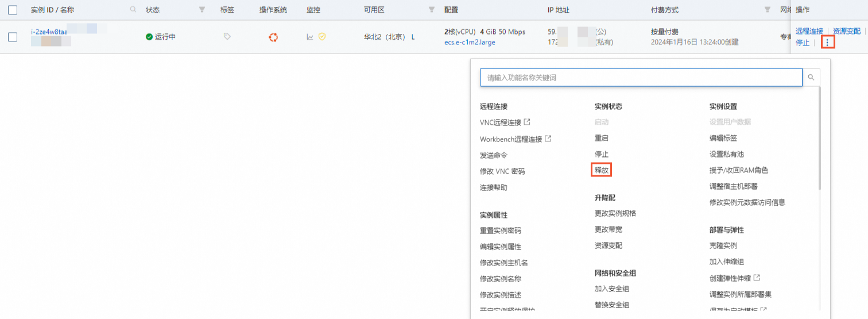The width and height of the screenshot is (868, 319).
Task: Select 发送命令 menu entry
Action: pyautogui.click(x=494, y=155)
